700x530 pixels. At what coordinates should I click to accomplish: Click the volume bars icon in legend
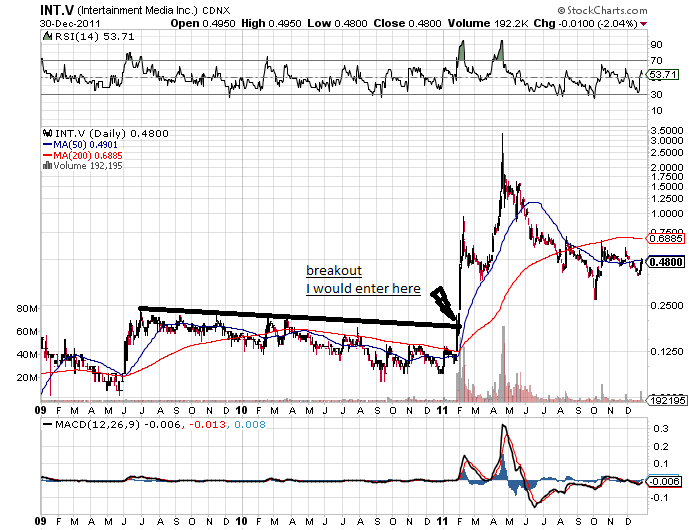coord(45,166)
